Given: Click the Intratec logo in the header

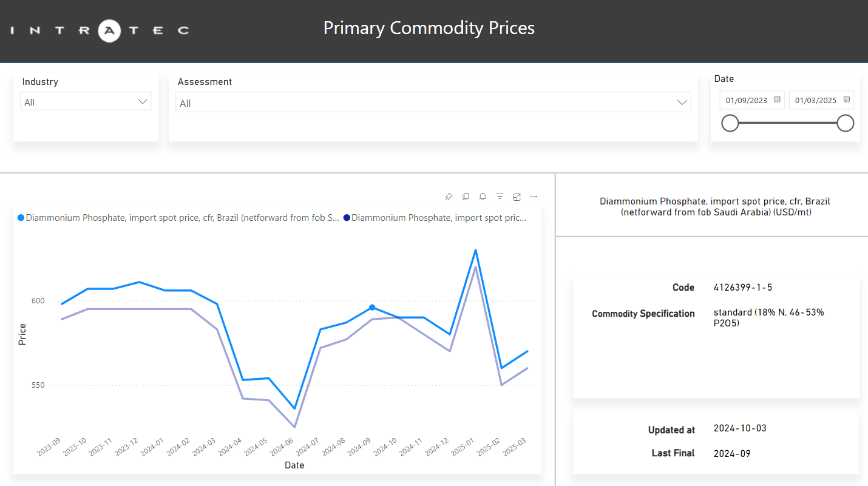Looking at the screenshot, I should (x=100, y=30).
